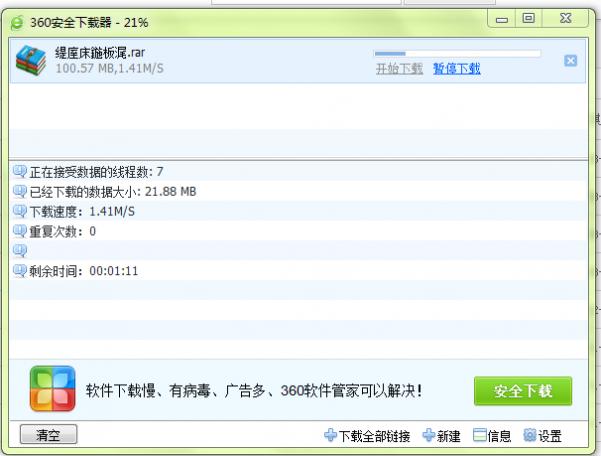Click the download progress bar
601x456 pixels.
[458, 54]
